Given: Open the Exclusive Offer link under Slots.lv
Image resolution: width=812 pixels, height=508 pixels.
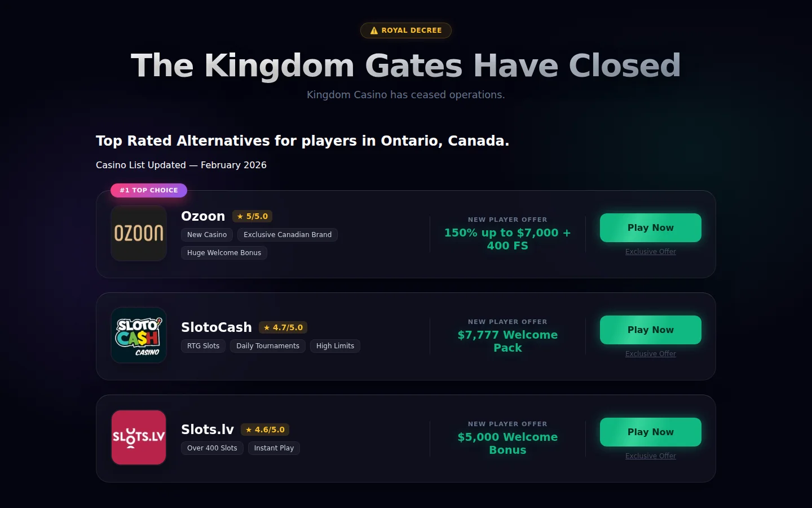Looking at the screenshot, I should (650, 456).
